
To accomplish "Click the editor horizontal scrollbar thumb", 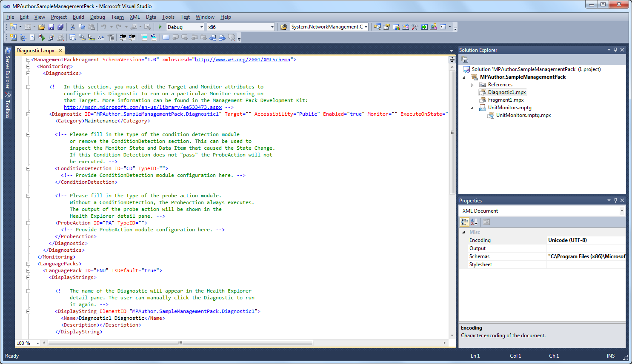I will (180, 343).
